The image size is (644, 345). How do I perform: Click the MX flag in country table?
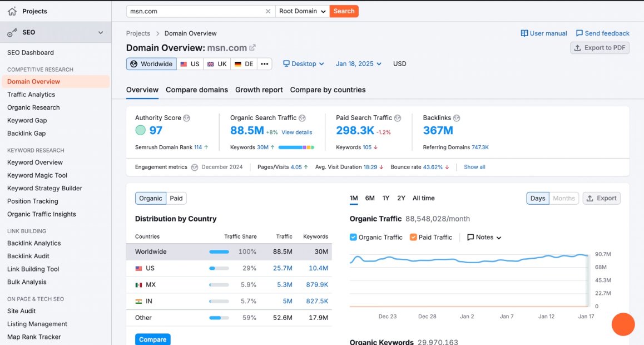pyautogui.click(x=138, y=285)
